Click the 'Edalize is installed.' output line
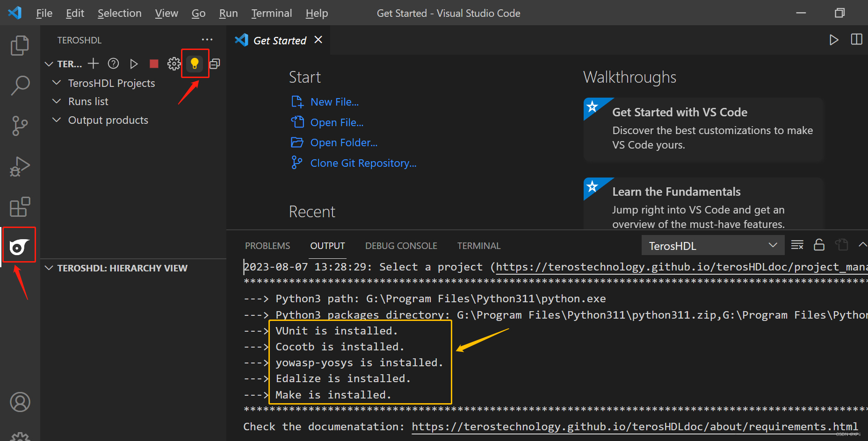The height and width of the screenshot is (441, 868). click(x=343, y=378)
